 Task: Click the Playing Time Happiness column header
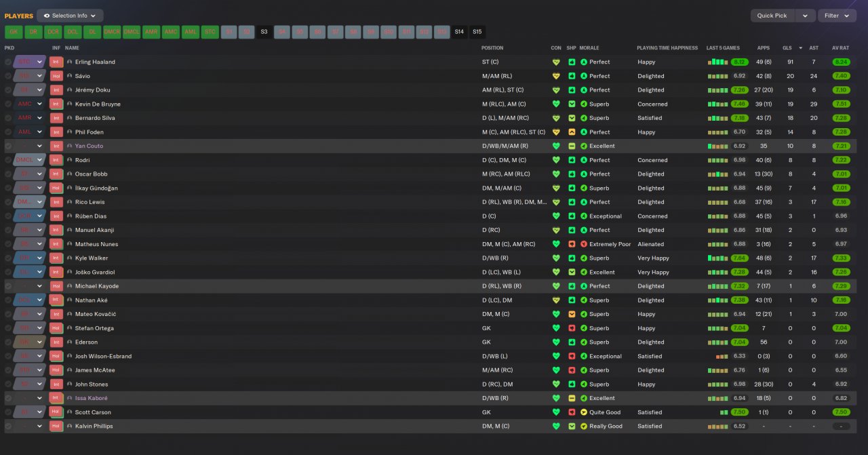click(x=667, y=48)
